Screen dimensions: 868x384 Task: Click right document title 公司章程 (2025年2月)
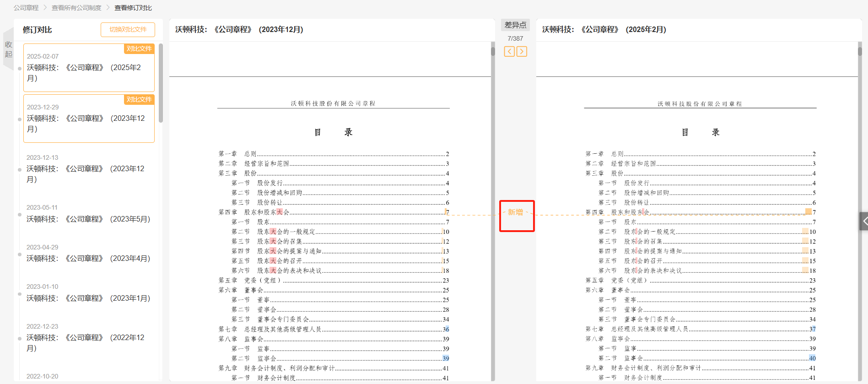click(604, 29)
